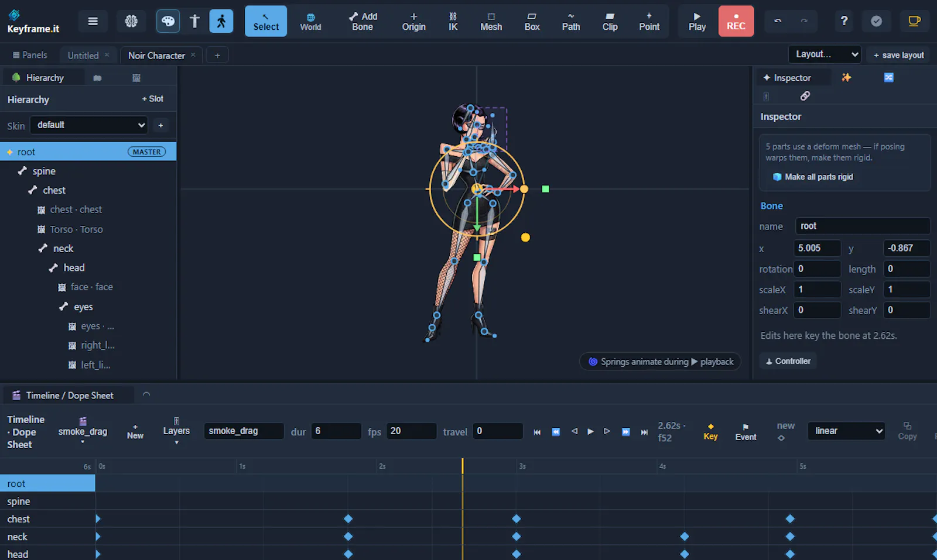Click the bone name input field

click(863, 226)
